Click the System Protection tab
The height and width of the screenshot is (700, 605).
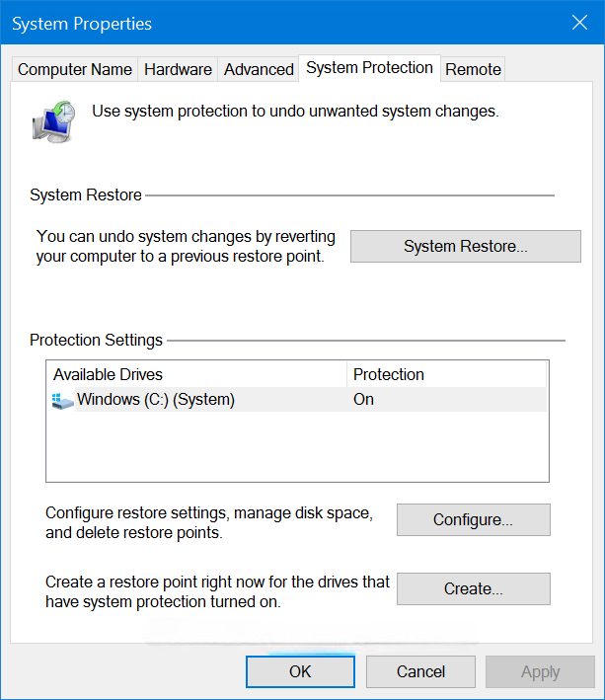click(369, 68)
